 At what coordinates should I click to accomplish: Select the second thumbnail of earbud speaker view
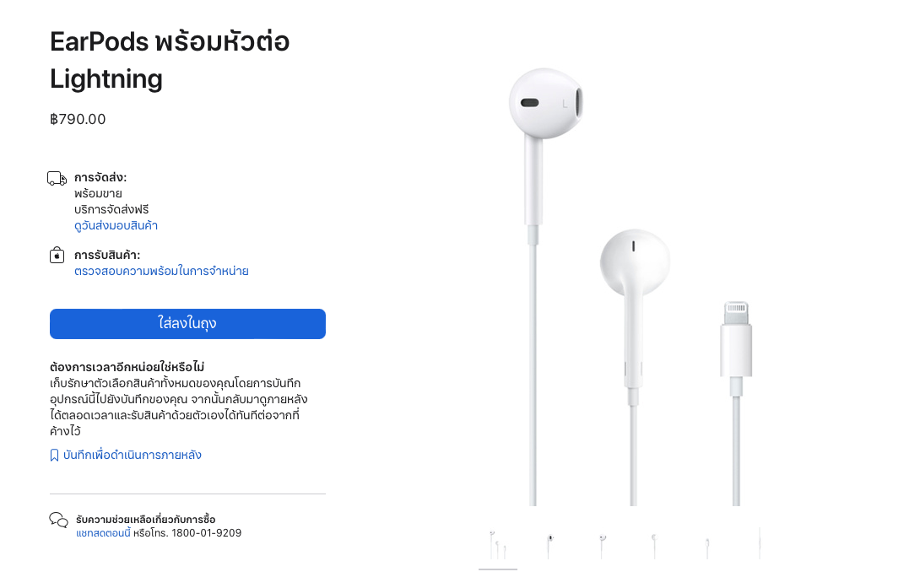click(x=550, y=545)
